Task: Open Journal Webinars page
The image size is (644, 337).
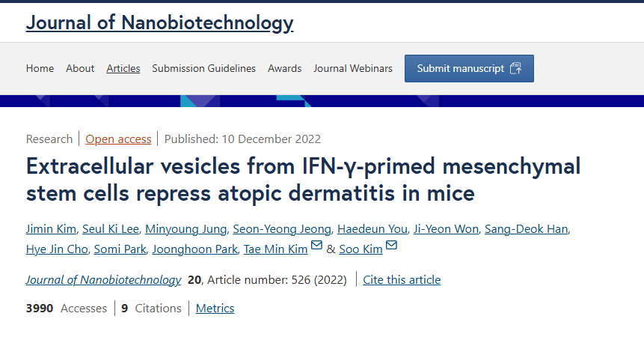Action: click(353, 68)
